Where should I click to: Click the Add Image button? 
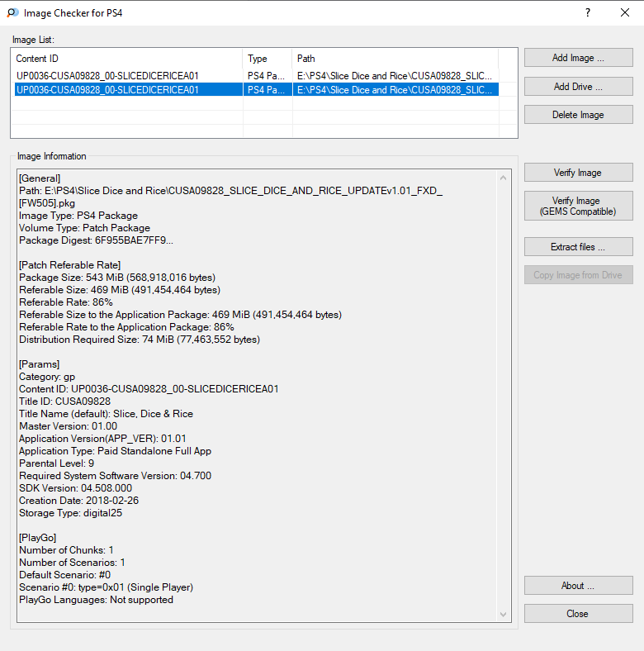(x=579, y=58)
